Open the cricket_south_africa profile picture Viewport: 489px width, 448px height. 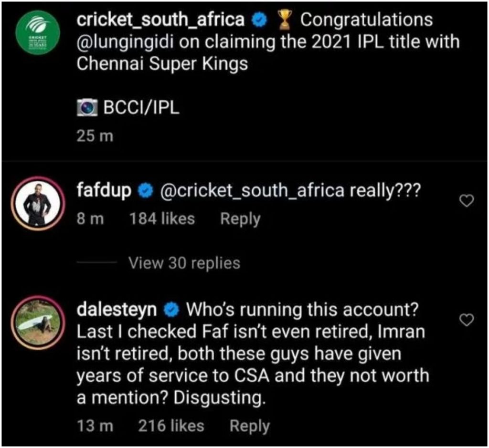click(35, 37)
